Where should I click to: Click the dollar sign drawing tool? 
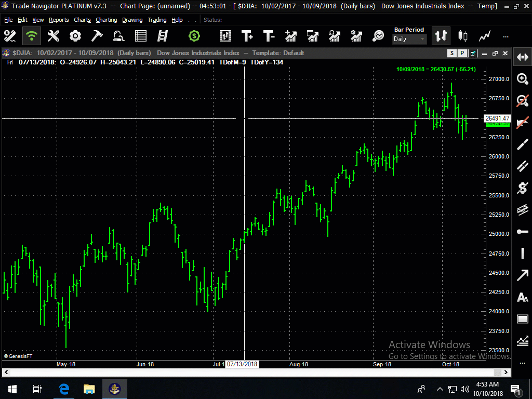pos(523,188)
